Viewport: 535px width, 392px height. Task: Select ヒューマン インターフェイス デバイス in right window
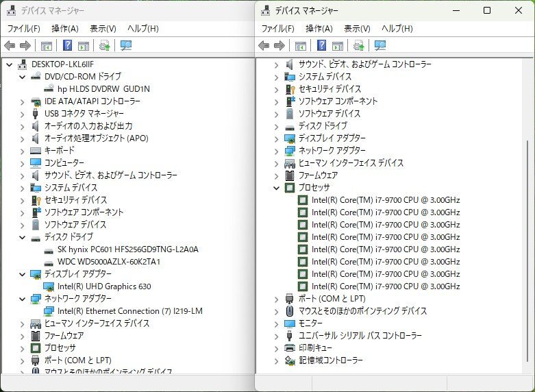(x=351, y=163)
